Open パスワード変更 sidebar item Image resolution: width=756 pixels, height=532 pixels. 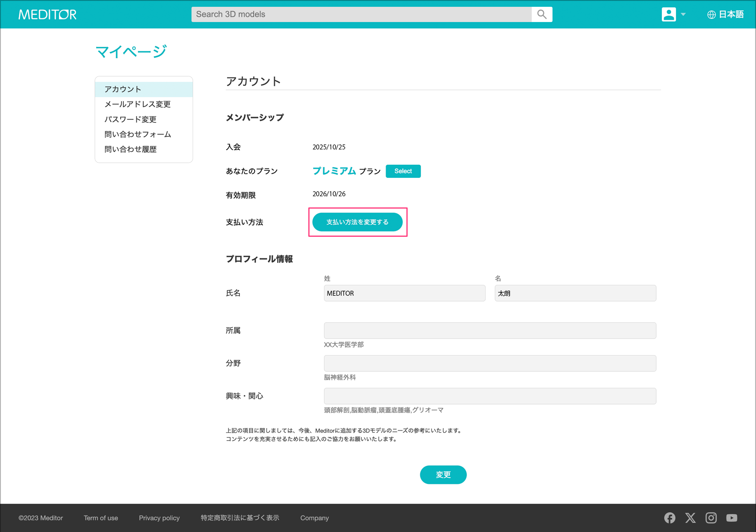click(x=130, y=119)
